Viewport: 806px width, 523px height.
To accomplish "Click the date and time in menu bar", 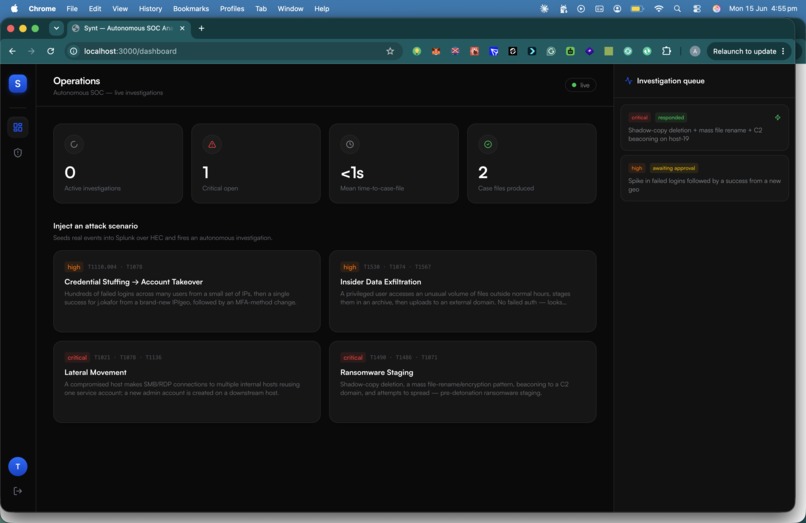I will coord(763,9).
